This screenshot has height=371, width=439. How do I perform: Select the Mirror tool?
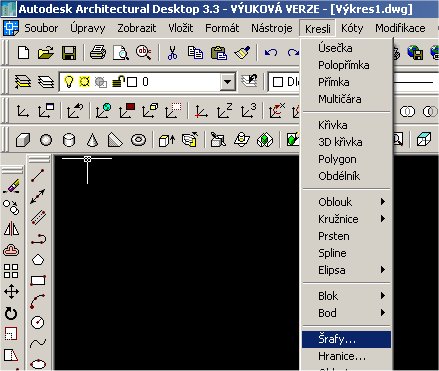point(11,229)
